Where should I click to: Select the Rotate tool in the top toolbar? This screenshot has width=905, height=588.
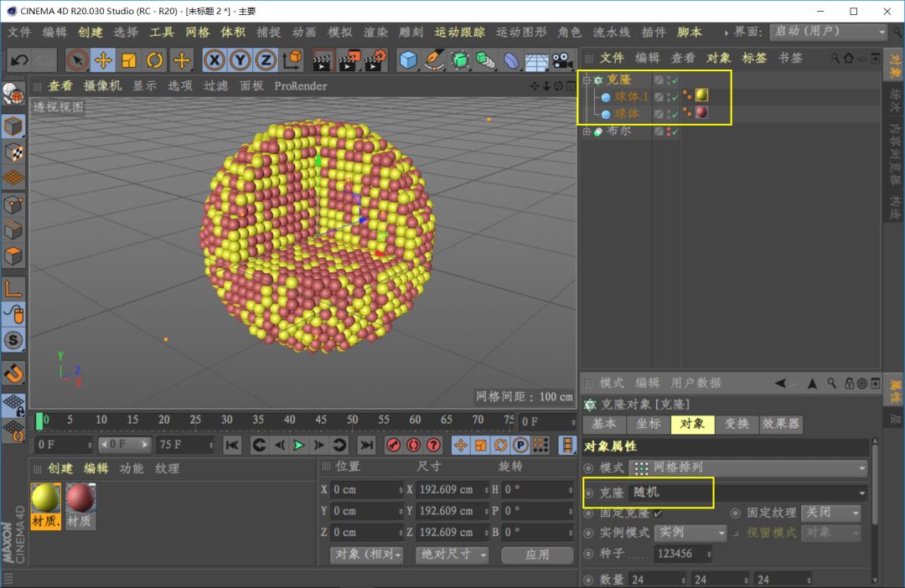[155, 60]
